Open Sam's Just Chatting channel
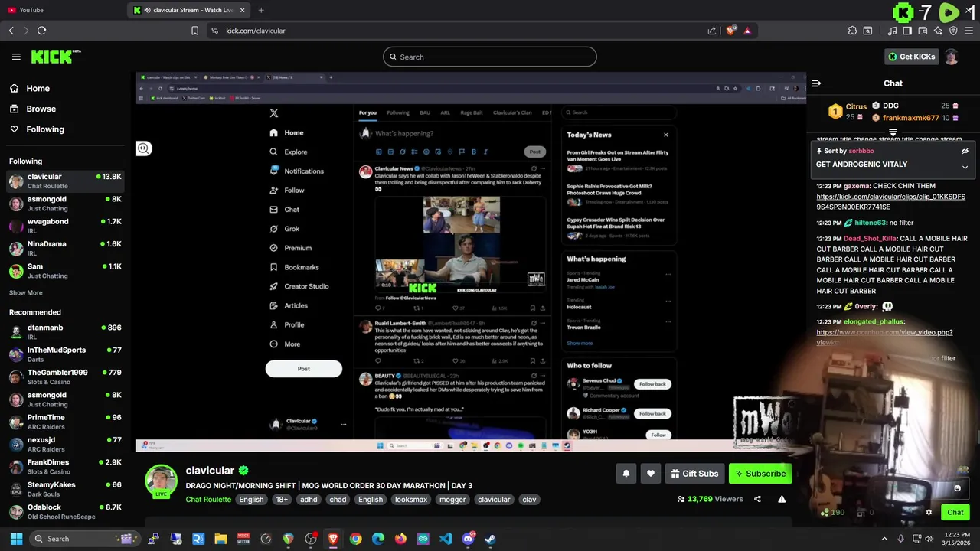This screenshot has width=980, height=551. point(66,271)
